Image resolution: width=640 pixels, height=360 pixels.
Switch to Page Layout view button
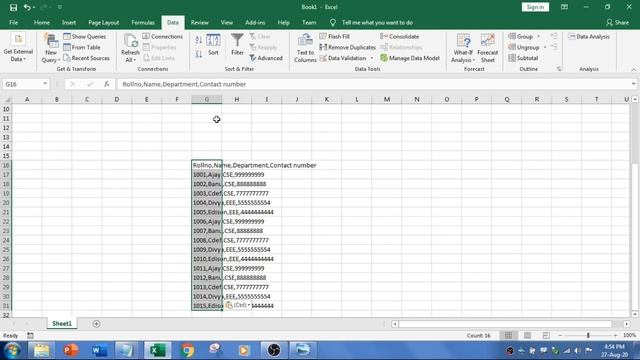(x=527, y=336)
